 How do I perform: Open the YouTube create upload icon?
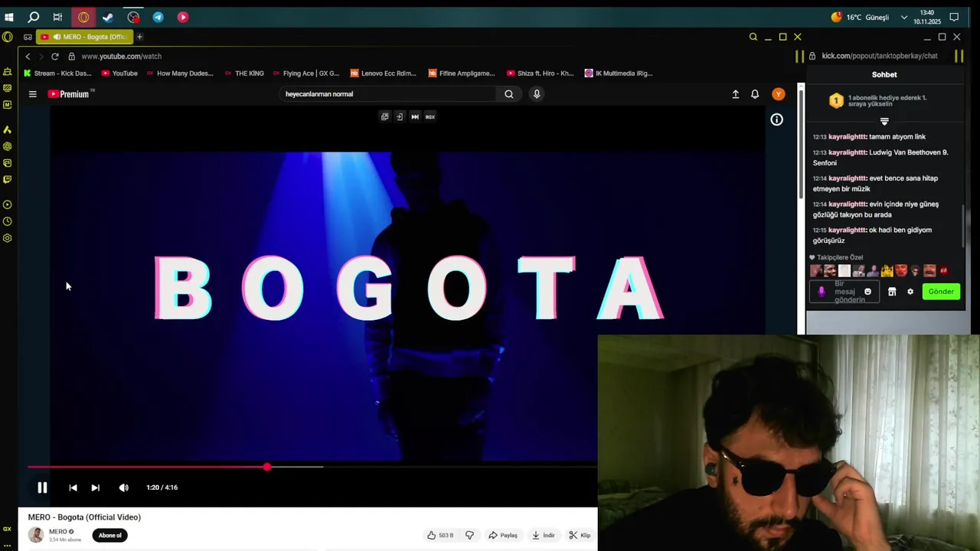735,94
